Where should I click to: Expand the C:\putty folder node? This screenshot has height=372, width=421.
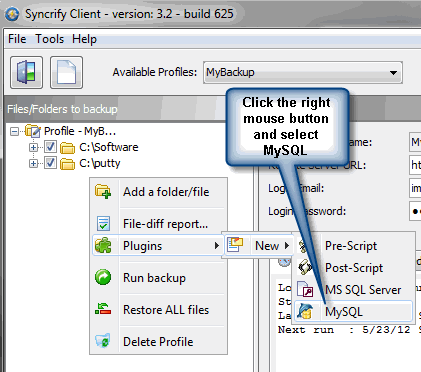pyautogui.click(x=33, y=163)
